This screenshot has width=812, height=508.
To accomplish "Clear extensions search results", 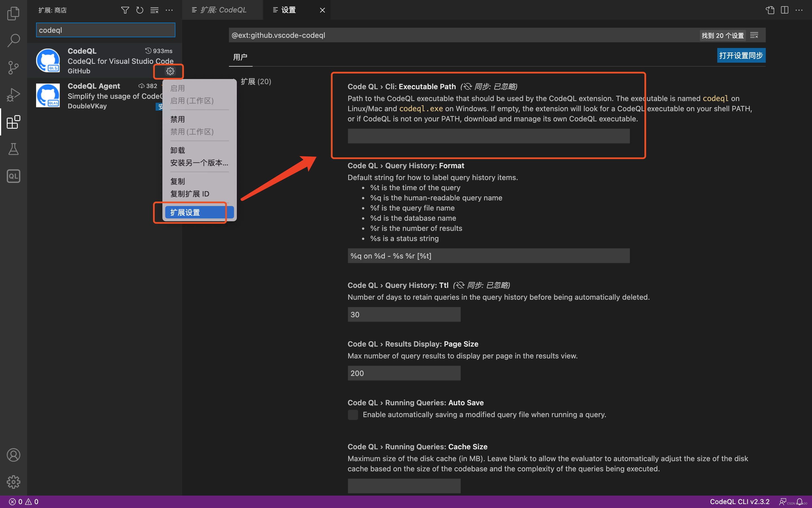I will pyautogui.click(x=154, y=10).
